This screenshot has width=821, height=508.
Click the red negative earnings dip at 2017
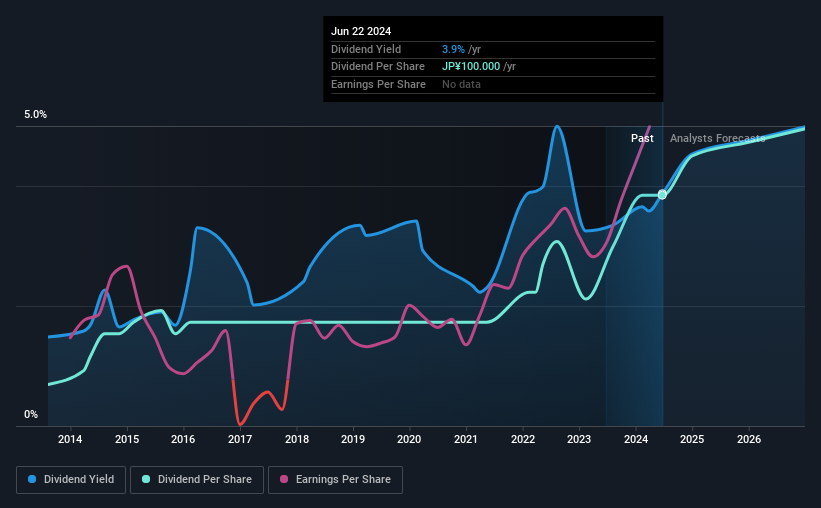240,422
